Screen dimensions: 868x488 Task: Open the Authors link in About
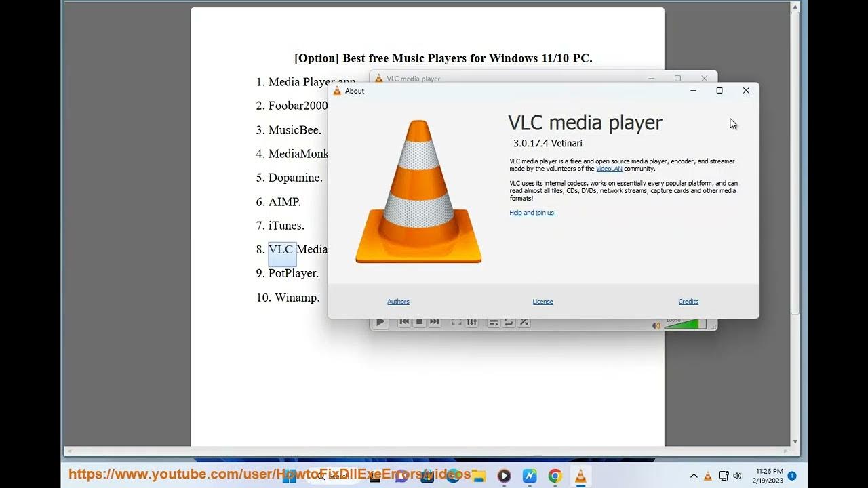click(x=398, y=302)
